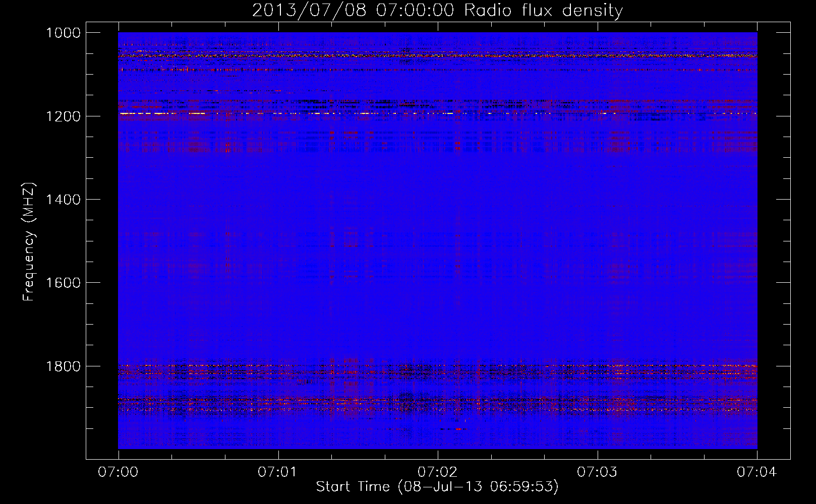Click the plot title '2013/07/08 07:00:00 Radio flux density'
This screenshot has height=504, width=816.
click(x=437, y=11)
